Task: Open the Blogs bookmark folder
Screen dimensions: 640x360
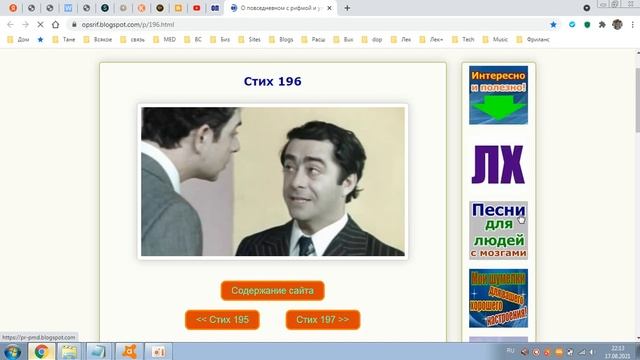Action: [281, 40]
